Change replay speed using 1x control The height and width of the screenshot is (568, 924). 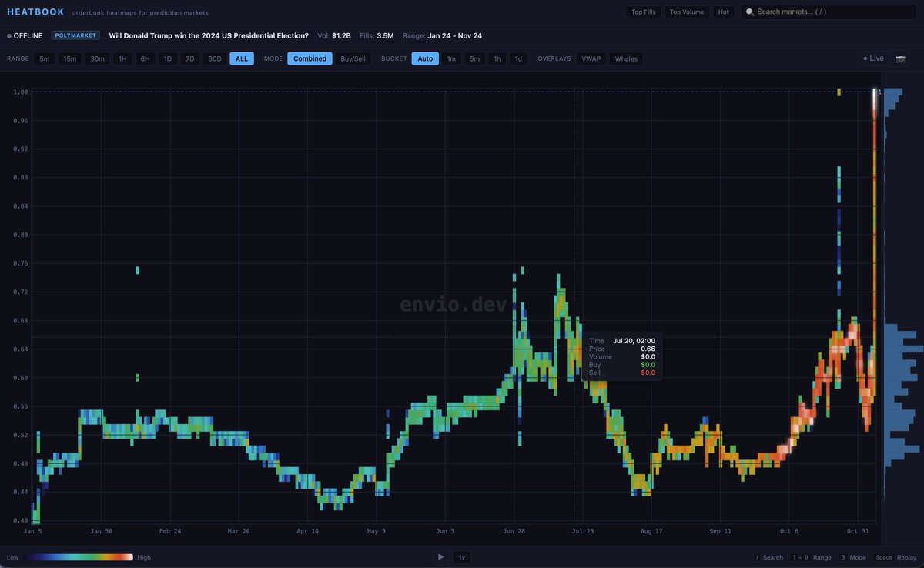pos(462,557)
